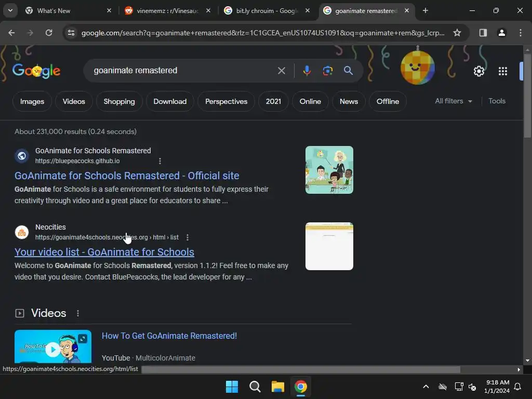Close the goanimate remastered tab
The width and height of the screenshot is (532, 399).
[406, 10]
